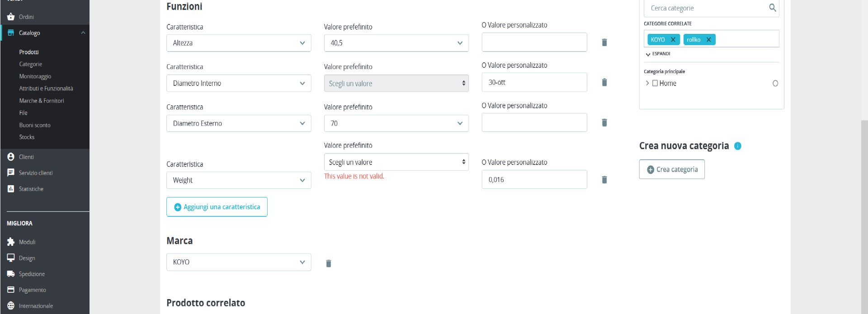Click Aggiungi una caratteristica button
This screenshot has width=868, height=314.
tap(217, 207)
